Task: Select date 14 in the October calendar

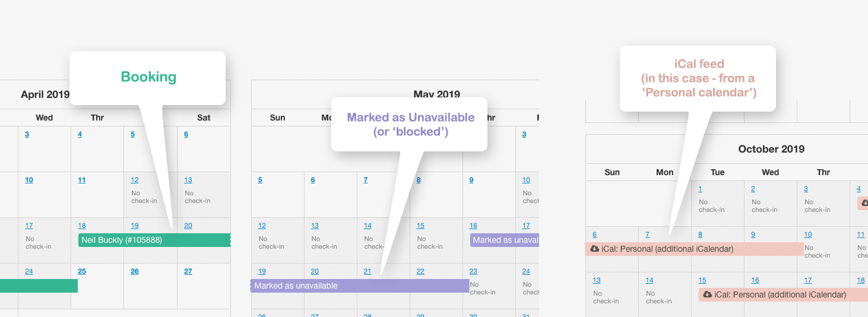Action: point(650,280)
